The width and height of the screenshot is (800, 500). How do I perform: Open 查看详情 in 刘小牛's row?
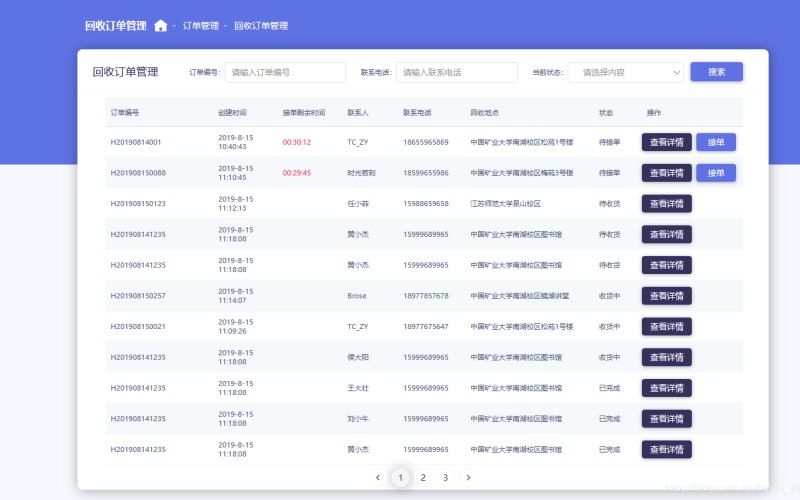666,419
